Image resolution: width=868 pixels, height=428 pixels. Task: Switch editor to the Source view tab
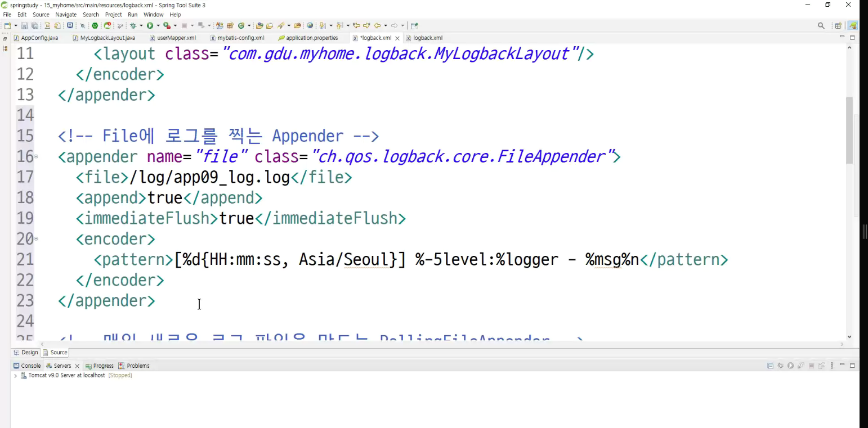[55, 353]
